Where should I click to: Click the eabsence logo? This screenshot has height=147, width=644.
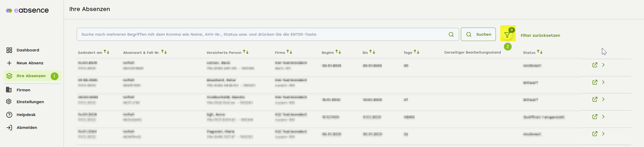[x=27, y=10]
